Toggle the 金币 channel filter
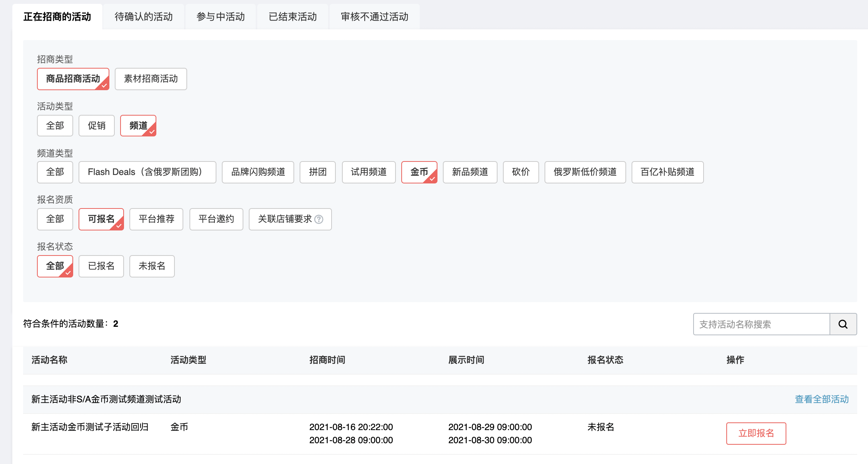 click(419, 172)
